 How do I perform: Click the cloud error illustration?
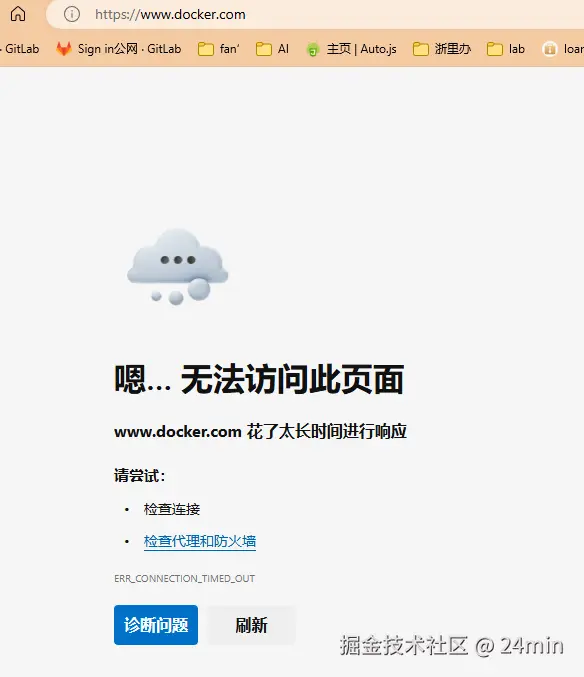tap(177, 267)
